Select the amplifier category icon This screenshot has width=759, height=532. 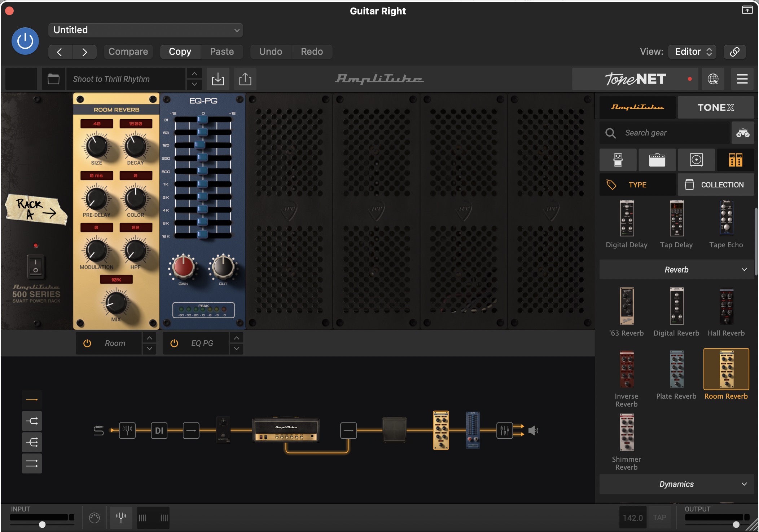[x=657, y=160]
